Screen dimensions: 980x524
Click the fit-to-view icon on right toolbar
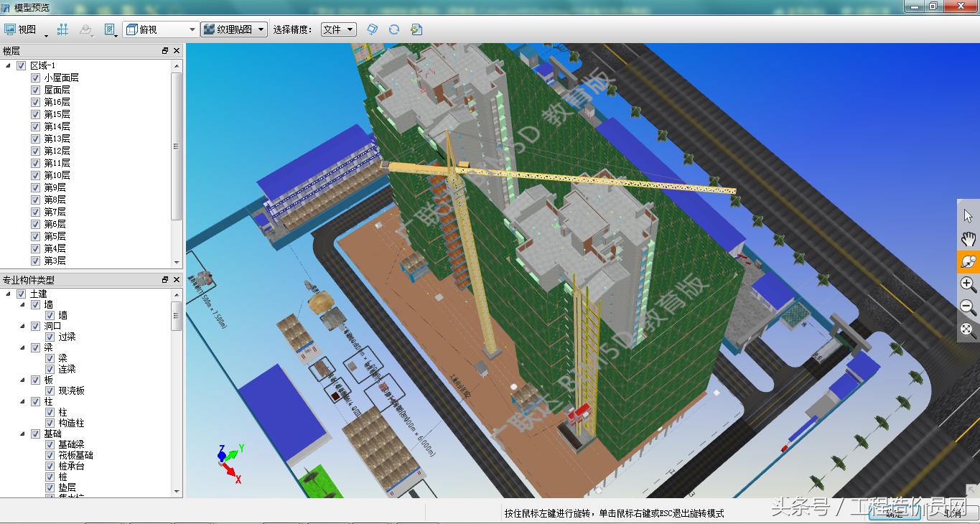click(969, 330)
